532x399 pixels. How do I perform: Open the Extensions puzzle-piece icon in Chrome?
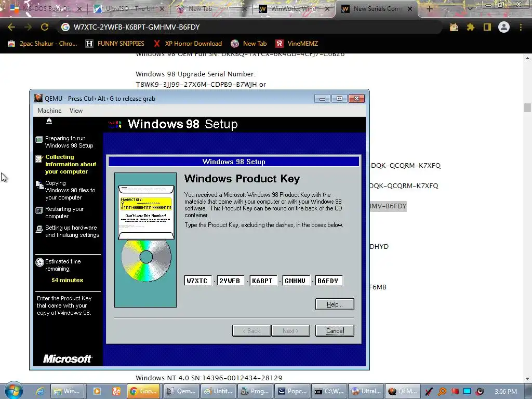[x=471, y=27]
